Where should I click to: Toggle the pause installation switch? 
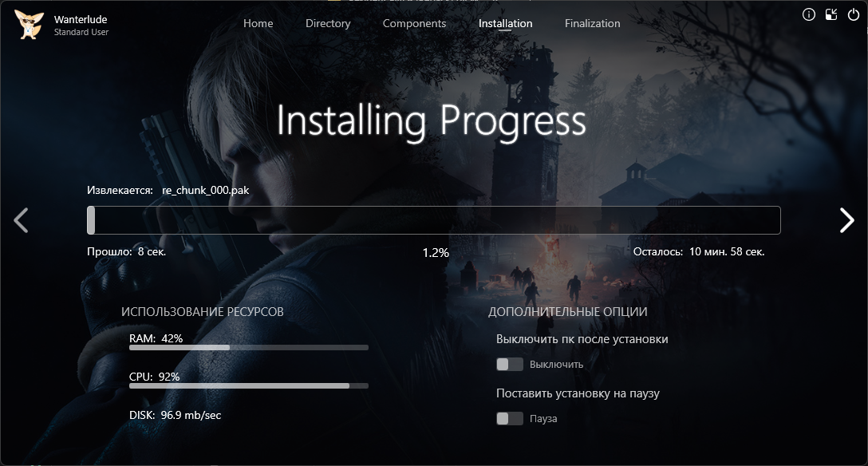[x=509, y=419]
